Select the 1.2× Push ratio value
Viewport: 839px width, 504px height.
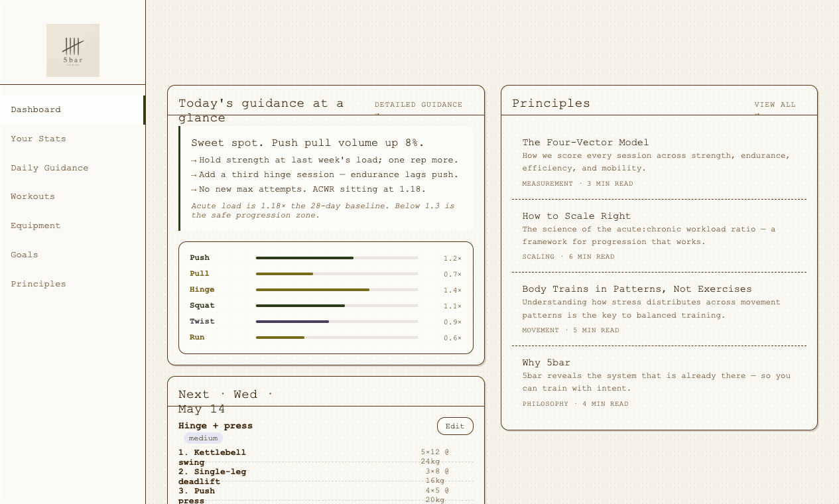point(452,259)
